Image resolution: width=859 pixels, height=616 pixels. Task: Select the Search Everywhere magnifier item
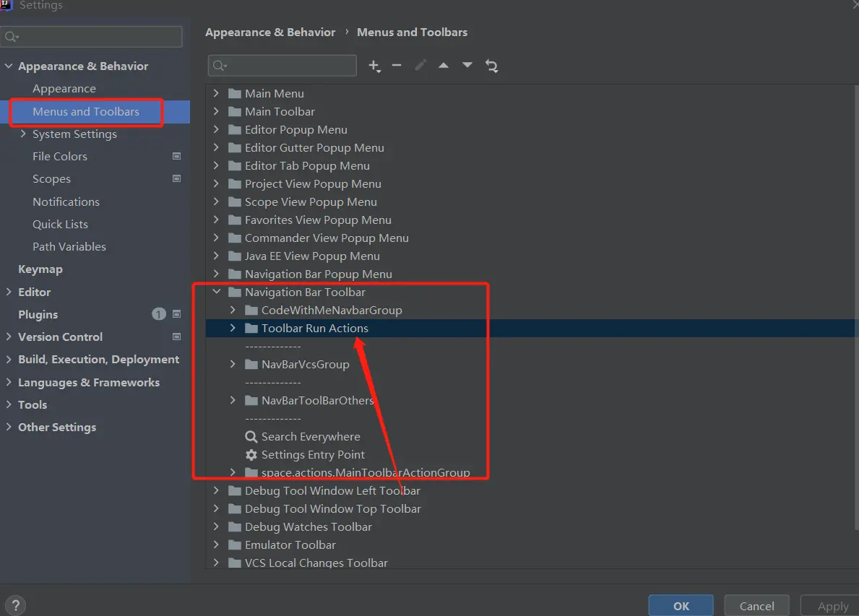pyautogui.click(x=310, y=436)
